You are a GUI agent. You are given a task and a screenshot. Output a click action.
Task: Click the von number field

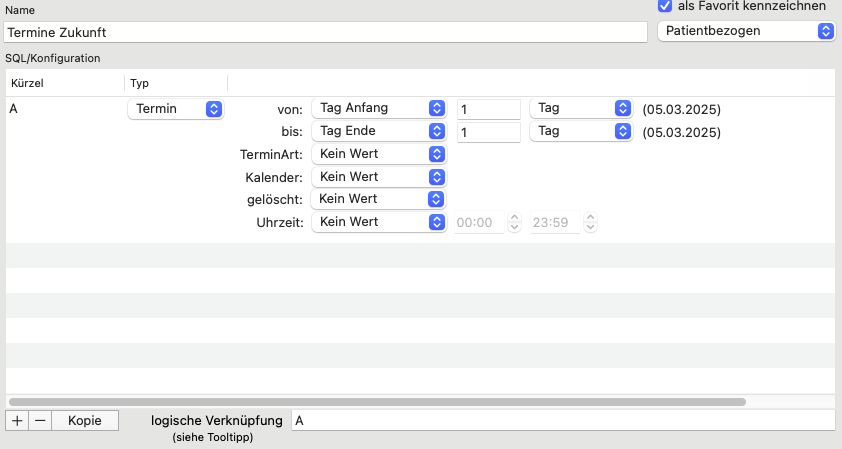click(489, 110)
